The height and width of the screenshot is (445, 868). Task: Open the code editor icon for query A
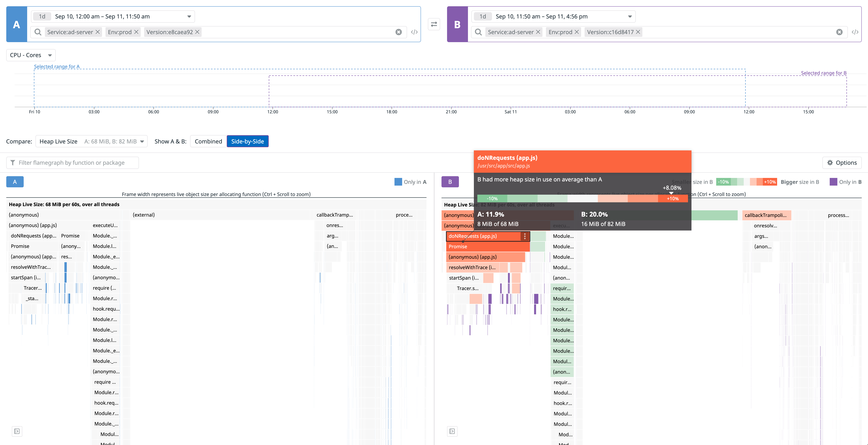(x=415, y=32)
